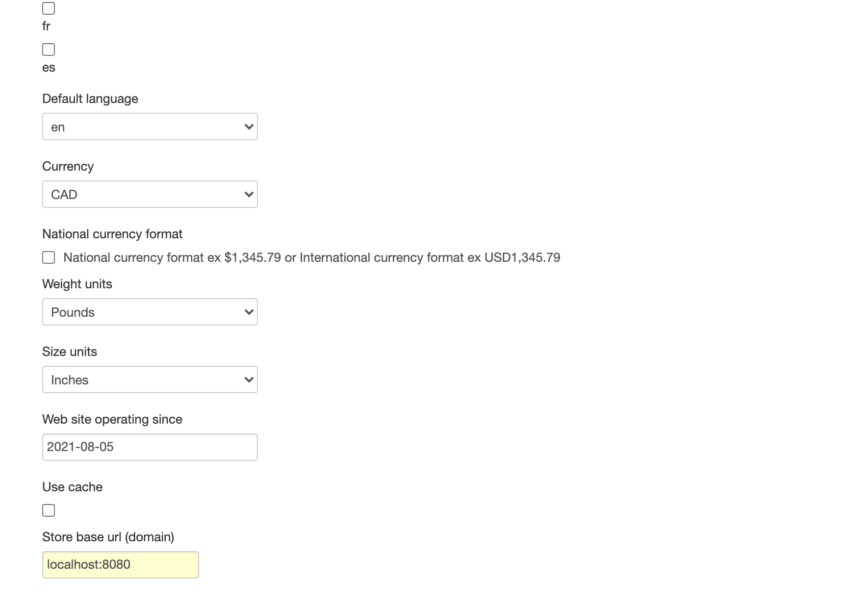Click the date value 2021-08-05
The height and width of the screenshot is (605, 868).
pyautogui.click(x=80, y=447)
